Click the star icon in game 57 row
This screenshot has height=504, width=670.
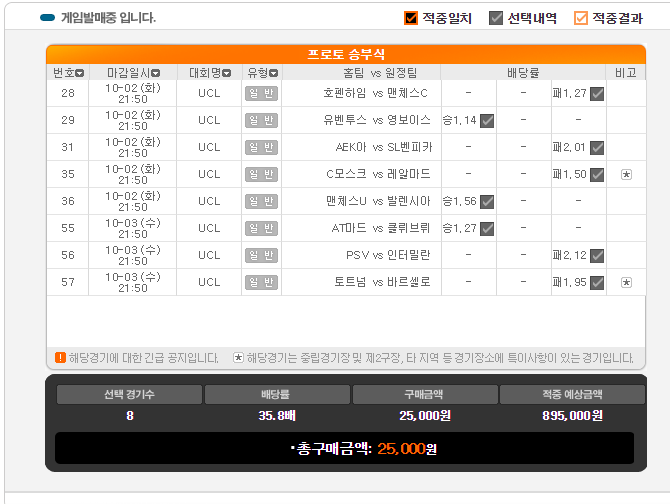[x=626, y=282]
